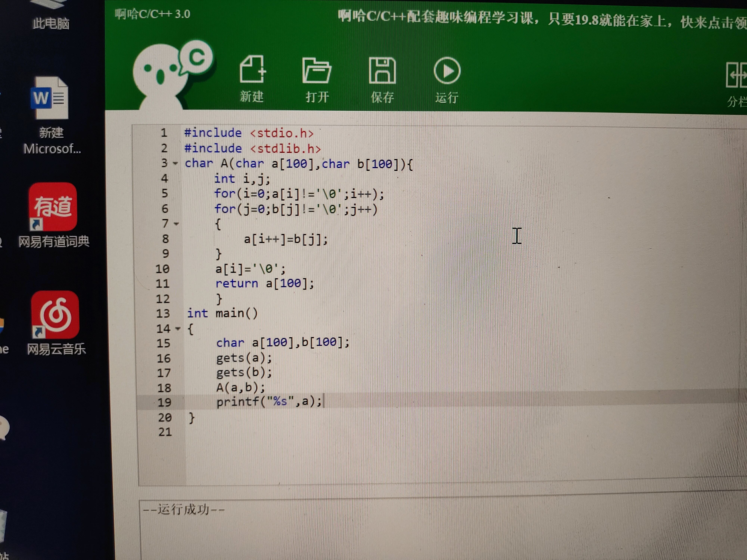Click the Save (保存) floppy disk icon
Screen dimensions: 747x560
coord(382,71)
